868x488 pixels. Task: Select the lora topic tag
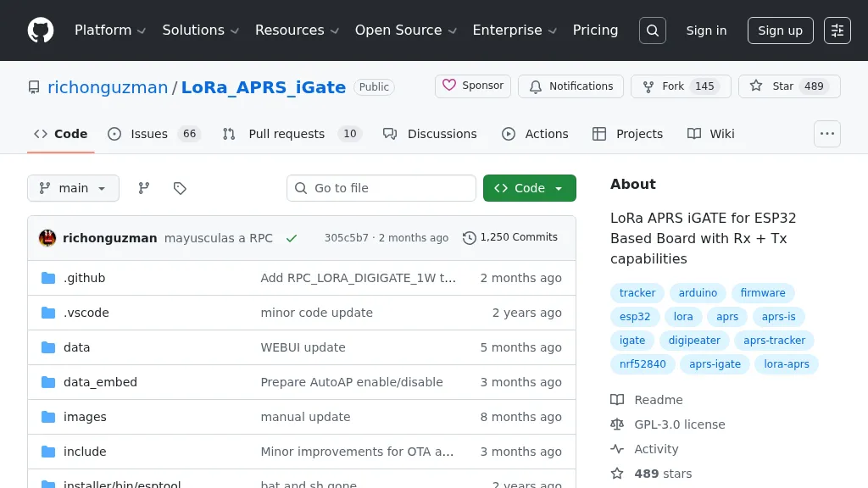coord(683,317)
